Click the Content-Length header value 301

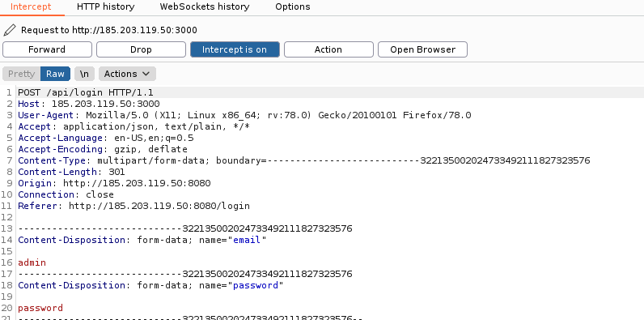pos(117,172)
